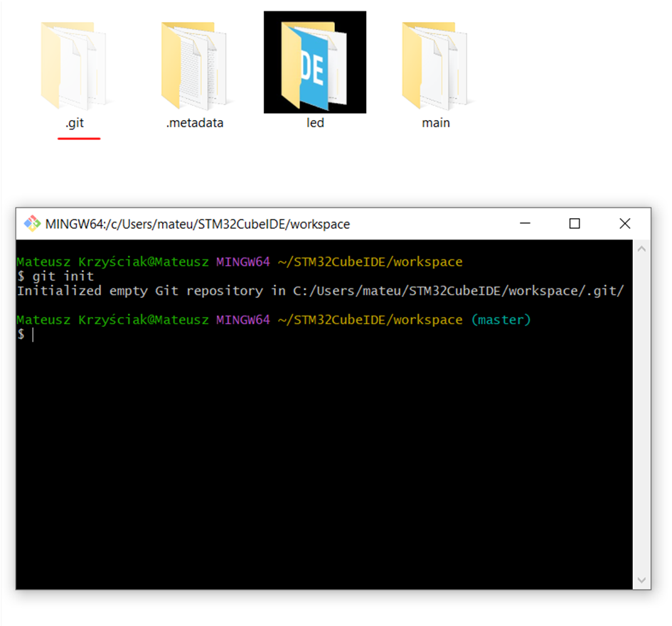Image resolution: width=672 pixels, height=626 pixels.
Task: Click the (master) branch indicator in prompt
Action: click(501, 320)
